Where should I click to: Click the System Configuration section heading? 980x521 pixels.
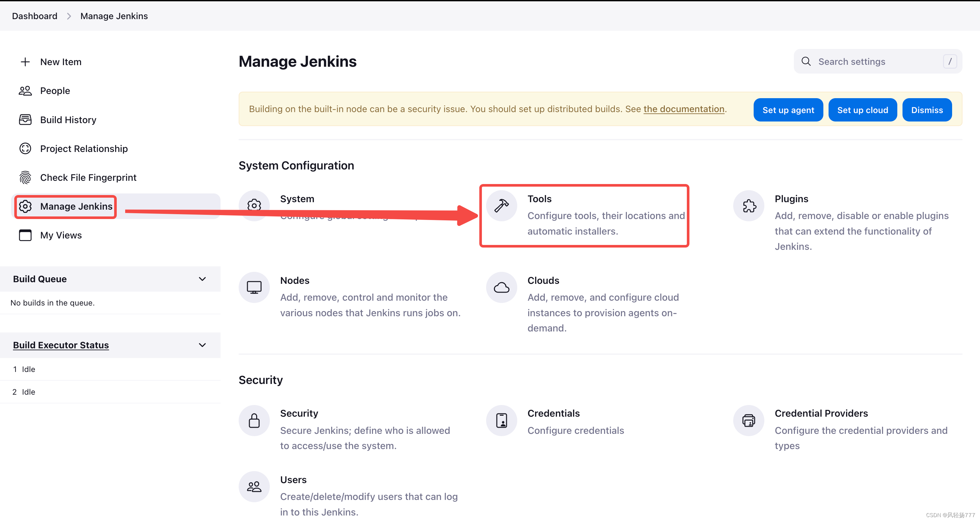(x=296, y=166)
